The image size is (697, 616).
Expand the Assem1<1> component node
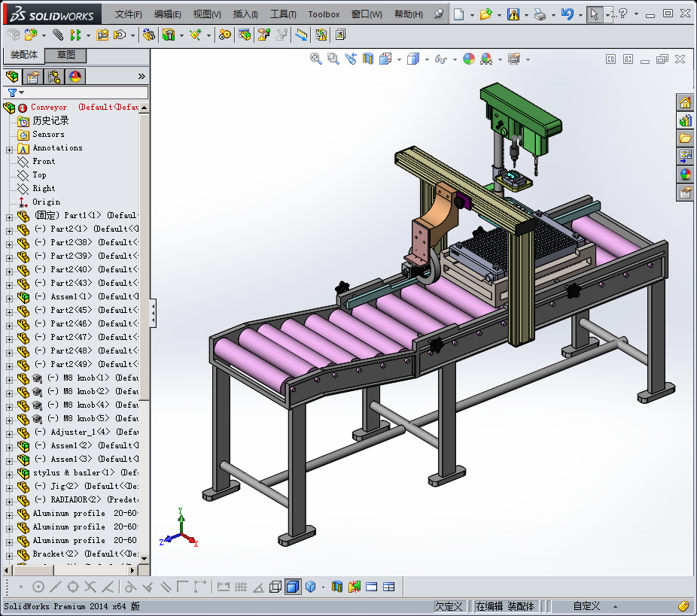click(x=10, y=297)
